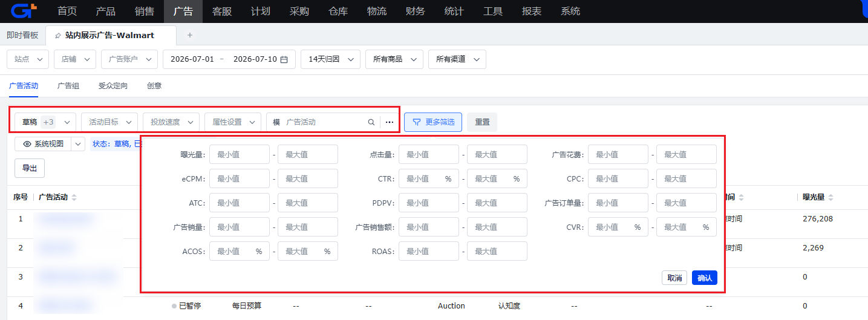Click the 广告花费 maximum value field
Screen dimensions: 868x320
(687, 154)
